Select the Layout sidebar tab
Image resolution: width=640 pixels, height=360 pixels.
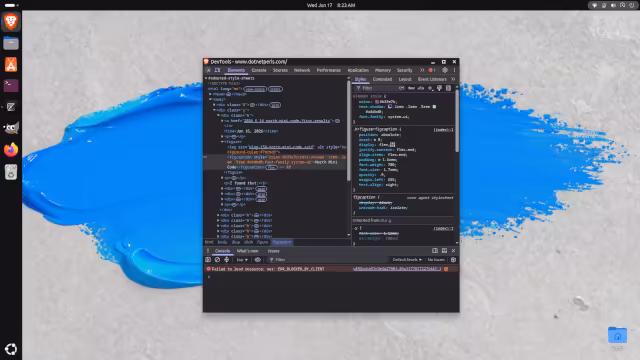coord(405,79)
